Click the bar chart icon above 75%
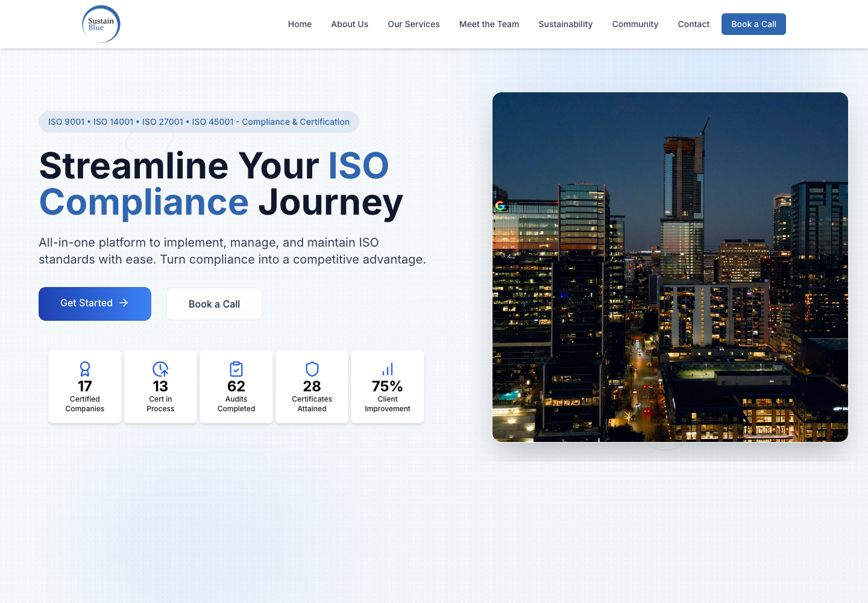Screen dimensions: 868x603 [x=388, y=369]
